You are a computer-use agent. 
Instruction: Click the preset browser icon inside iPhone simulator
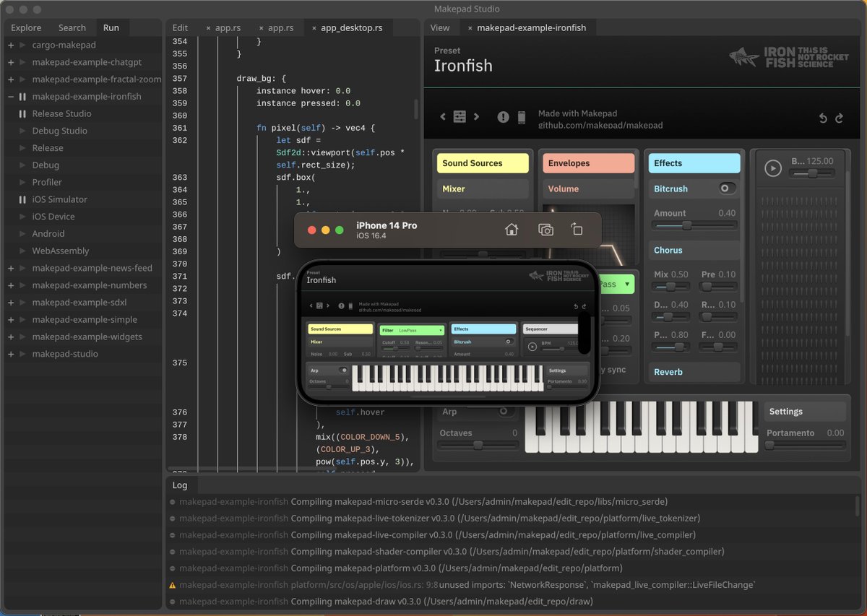319,305
